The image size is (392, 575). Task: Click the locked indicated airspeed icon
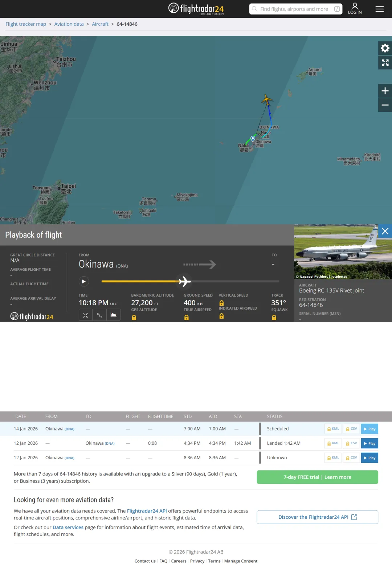coord(221,316)
